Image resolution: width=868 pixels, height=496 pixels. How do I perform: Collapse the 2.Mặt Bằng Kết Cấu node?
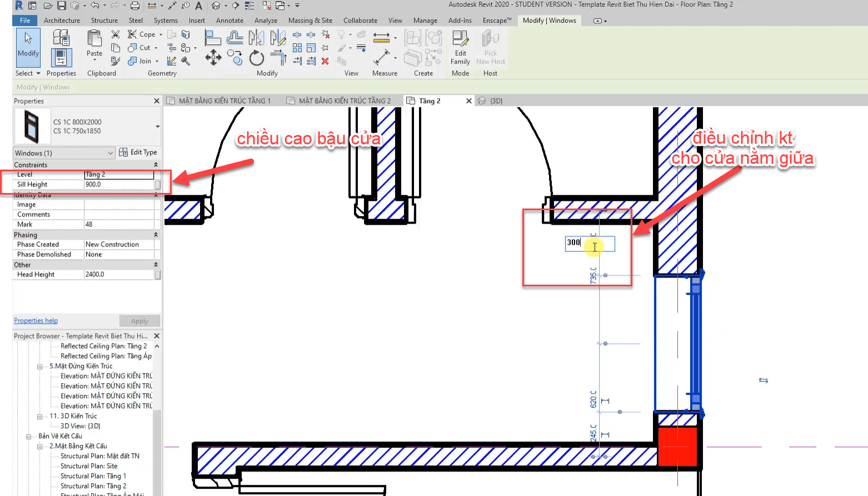tap(40, 447)
